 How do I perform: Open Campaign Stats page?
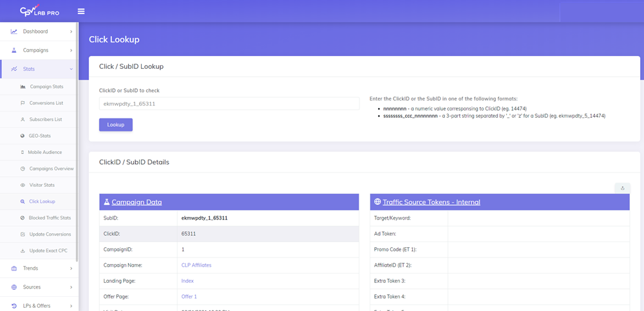[46, 87]
